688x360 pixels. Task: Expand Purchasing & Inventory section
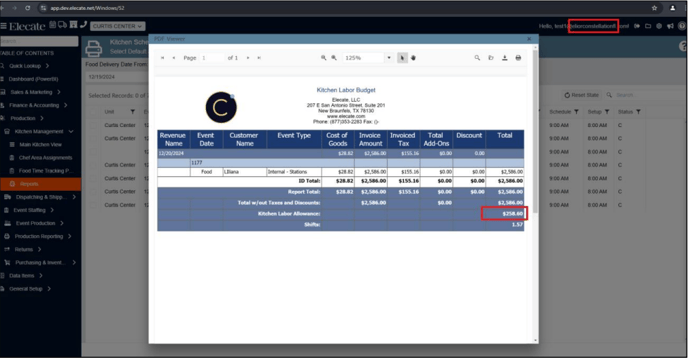[x=40, y=263]
